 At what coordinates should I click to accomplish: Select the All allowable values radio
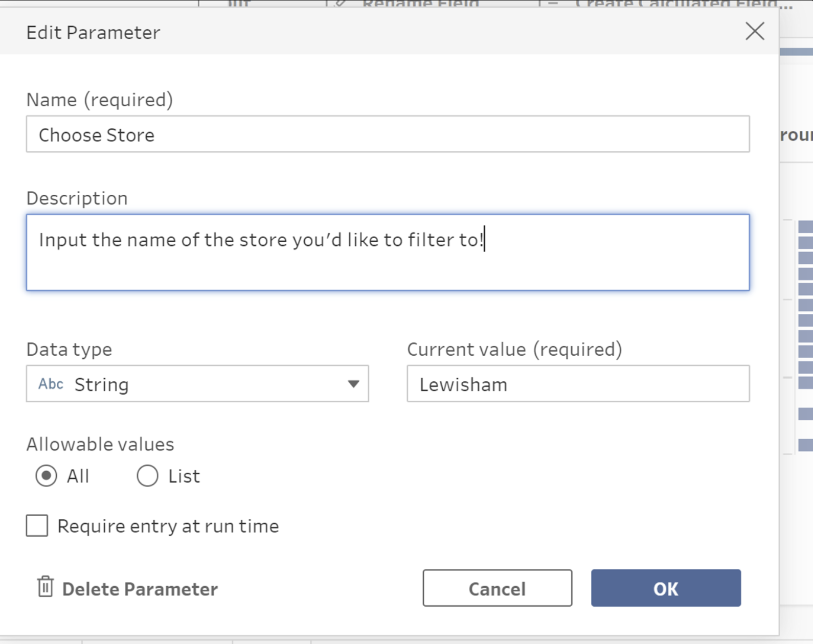[x=46, y=476]
